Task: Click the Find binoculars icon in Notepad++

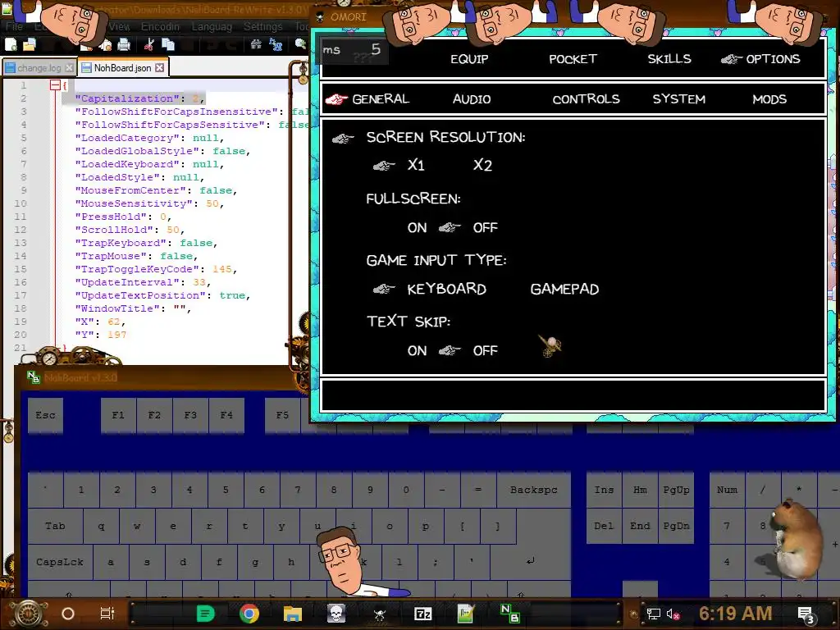Action: point(256,45)
